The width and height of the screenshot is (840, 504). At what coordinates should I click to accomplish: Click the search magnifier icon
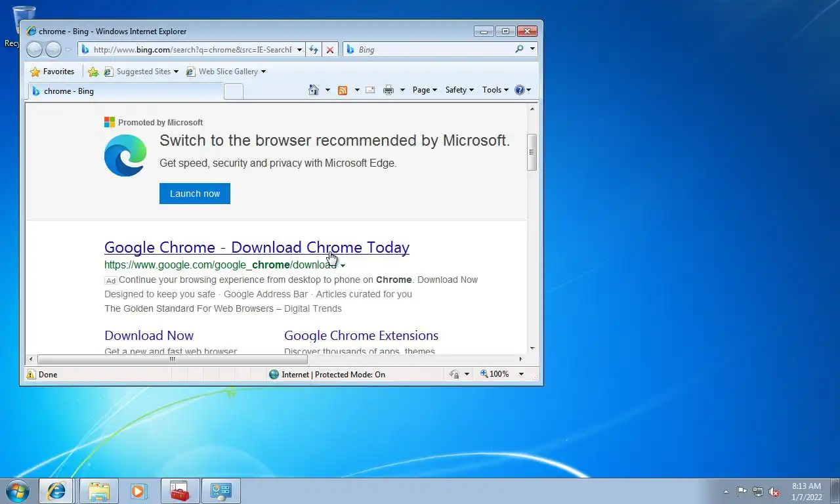tap(519, 49)
